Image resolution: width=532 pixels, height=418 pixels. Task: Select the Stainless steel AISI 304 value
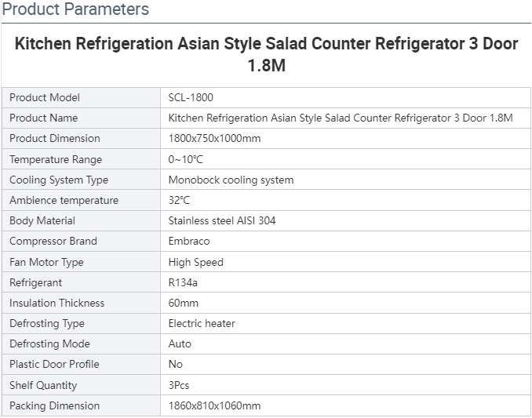pyautogui.click(x=222, y=220)
